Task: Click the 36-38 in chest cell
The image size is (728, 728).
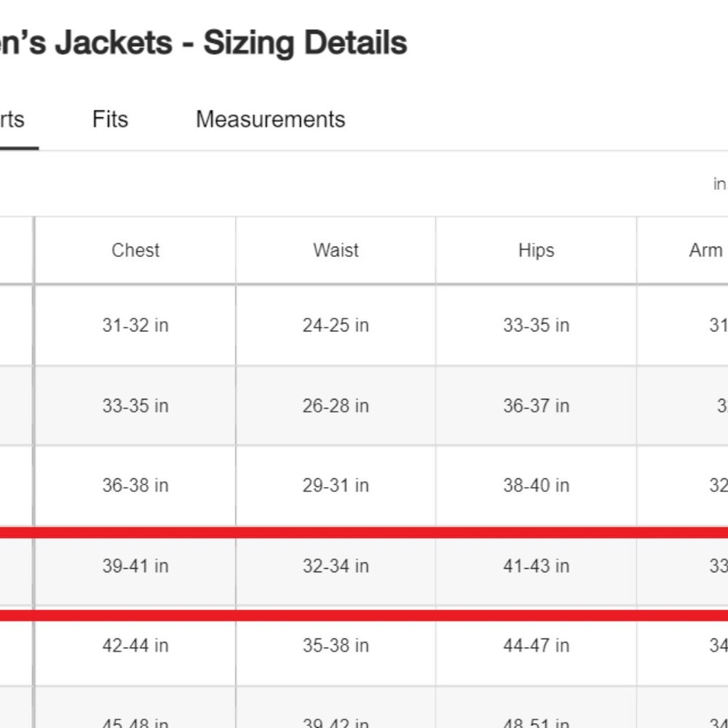Action: (x=135, y=486)
